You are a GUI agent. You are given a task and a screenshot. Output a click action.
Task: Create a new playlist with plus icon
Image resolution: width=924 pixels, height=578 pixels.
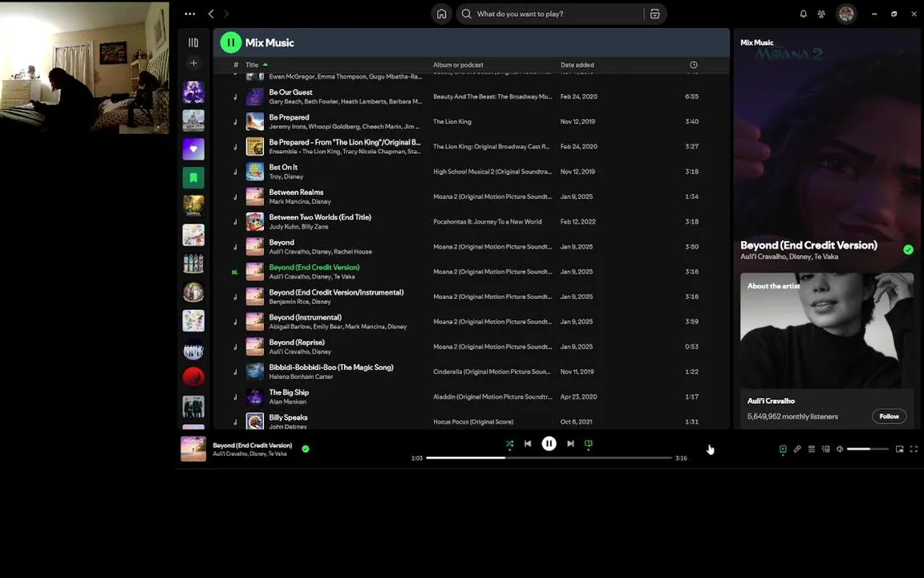tap(193, 63)
